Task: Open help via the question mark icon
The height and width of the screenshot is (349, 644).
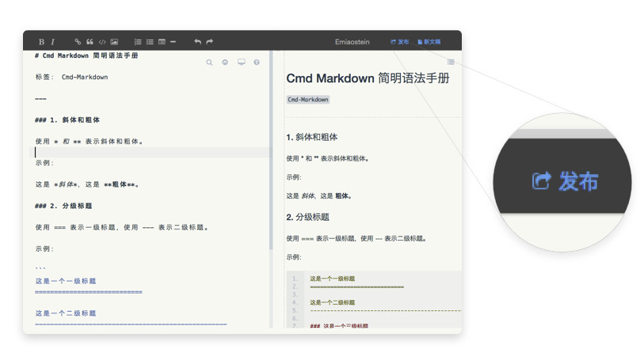Action: point(257,63)
